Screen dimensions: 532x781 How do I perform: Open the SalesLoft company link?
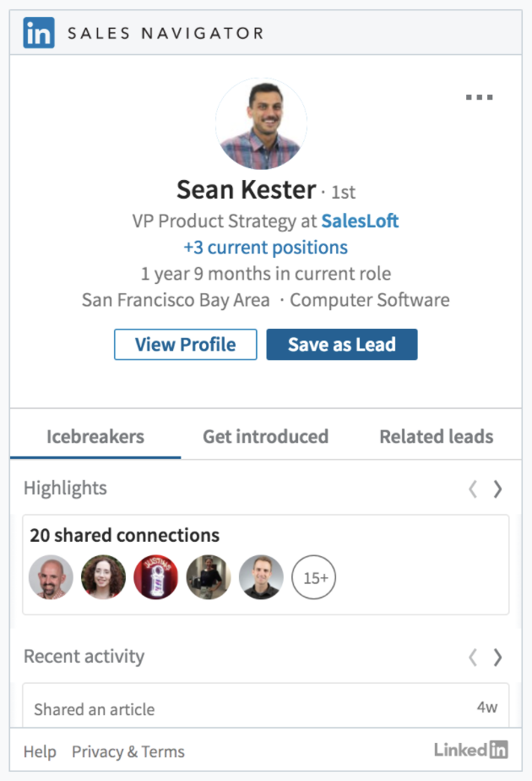click(x=360, y=221)
